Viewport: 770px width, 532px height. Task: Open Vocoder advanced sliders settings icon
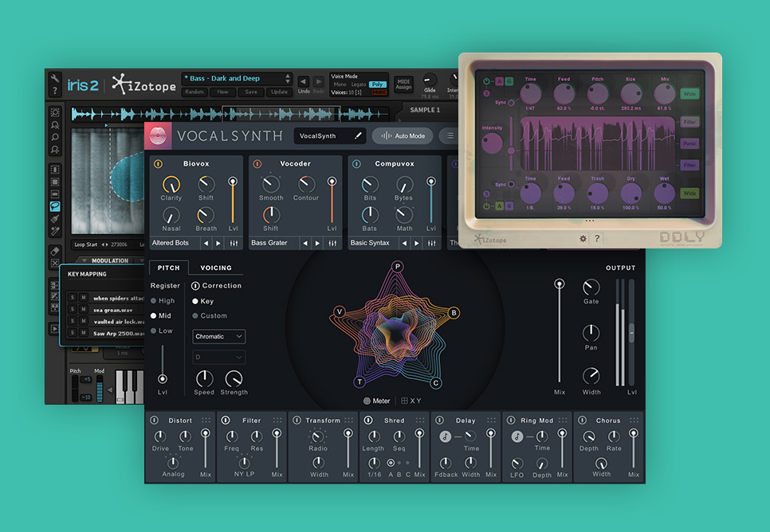(332, 243)
